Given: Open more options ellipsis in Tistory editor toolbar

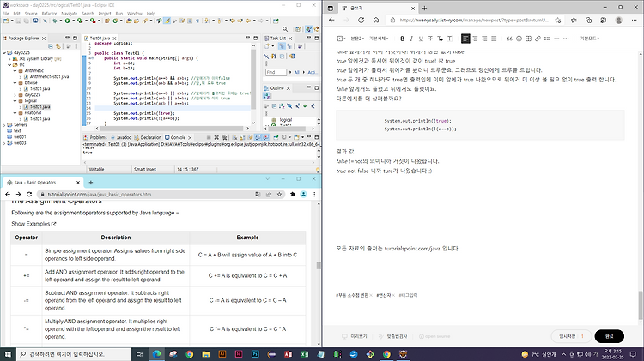Looking at the screenshot, I should pyautogui.click(x=566, y=39).
